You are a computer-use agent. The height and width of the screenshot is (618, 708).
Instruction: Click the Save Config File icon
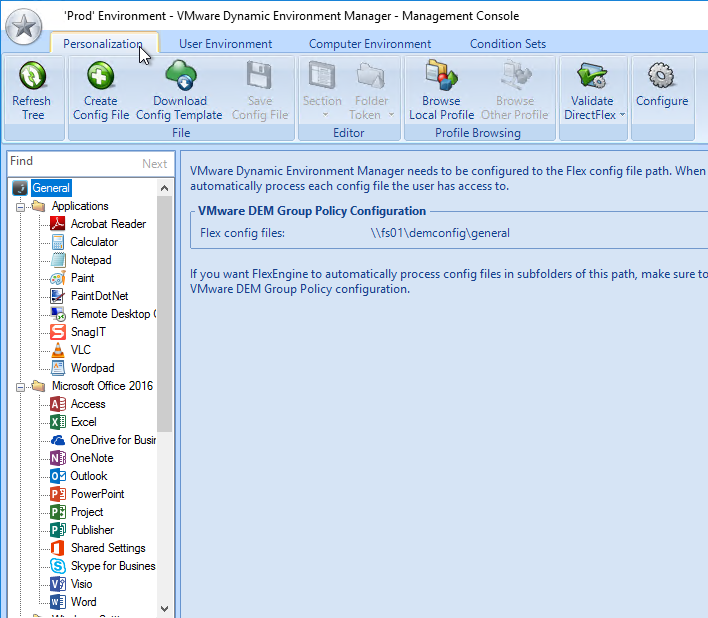point(260,75)
